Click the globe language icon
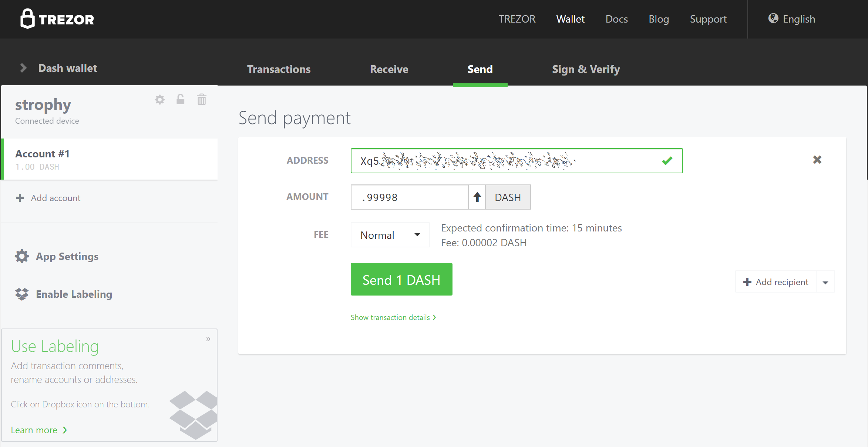The width and height of the screenshot is (868, 447). 773,19
